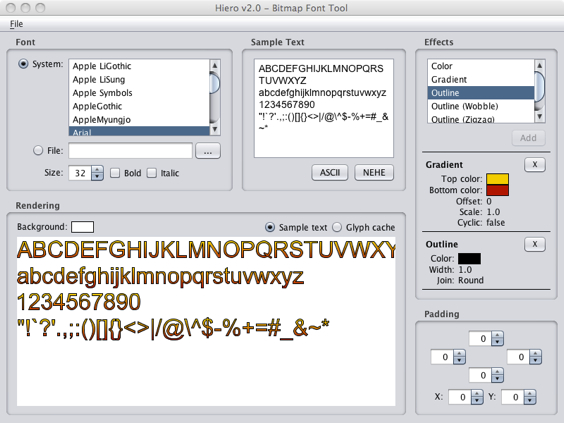
Task: Decrease font size with stepper down arrow
Action: coord(97,177)
